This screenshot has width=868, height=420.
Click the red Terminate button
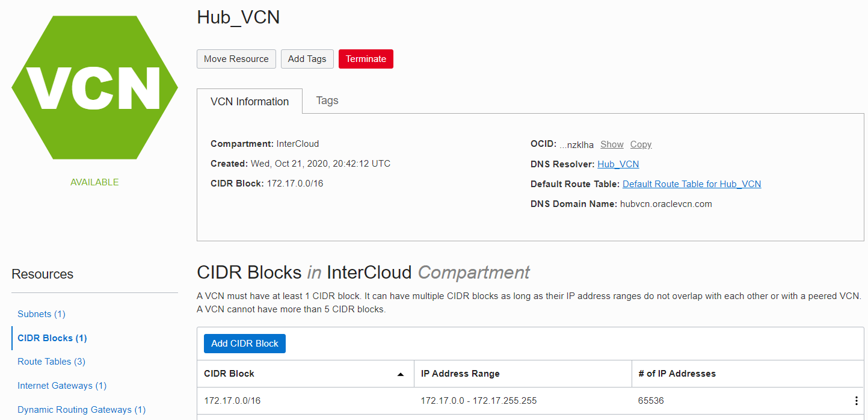click(x=366, y=59)
